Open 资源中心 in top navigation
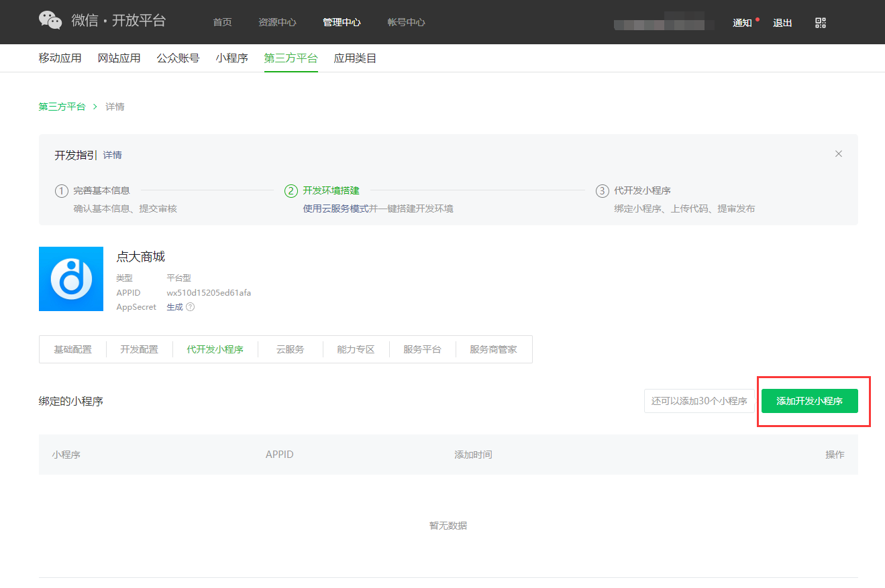This screenshot has width=885, height=588. point(277,22)
